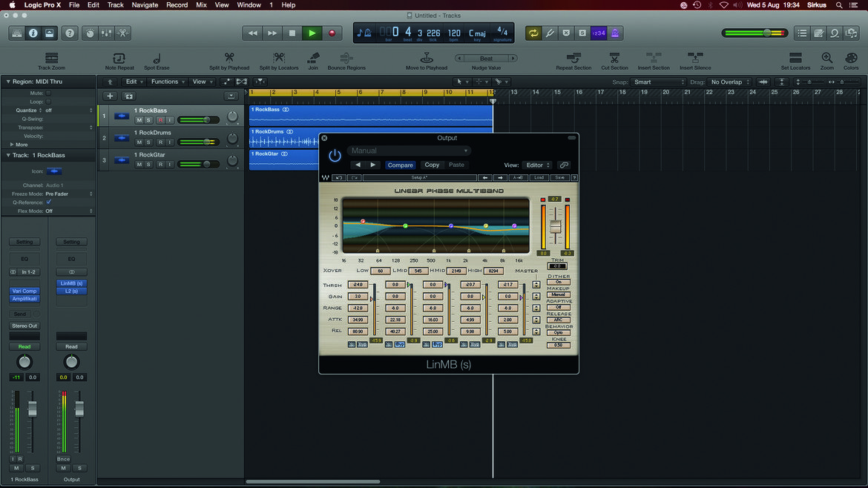
Task: Open the Mix menu
Action: point(202,5)
